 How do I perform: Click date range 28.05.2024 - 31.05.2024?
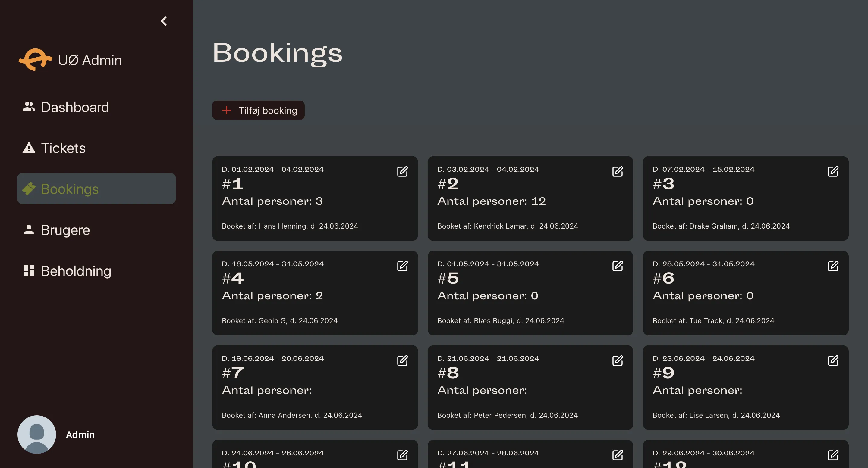703,264
